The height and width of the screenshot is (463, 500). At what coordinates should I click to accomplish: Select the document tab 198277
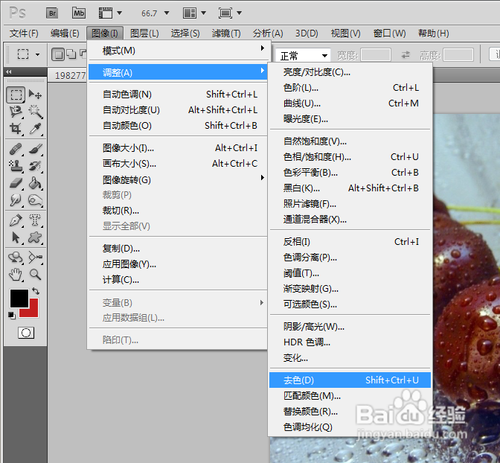point(69,76)
